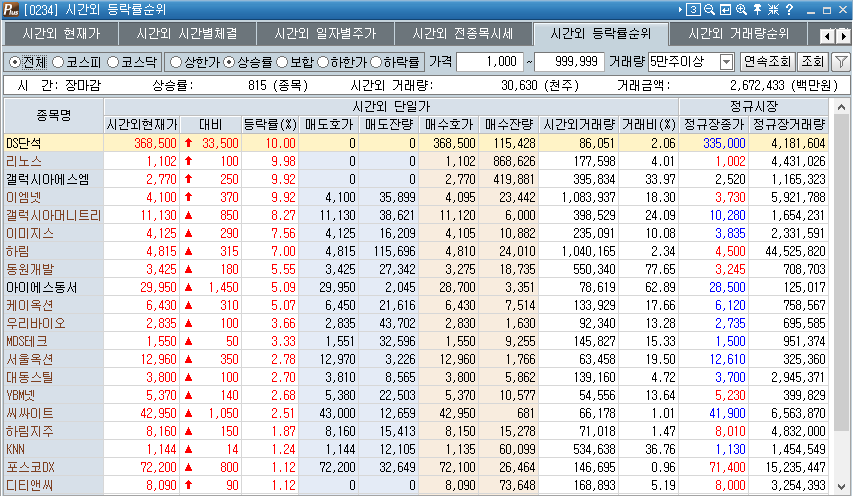Screen dimensions: 853x496
Task: Select the 하락률 radio button
Action: pyautogui.click(x=376, y=63)
